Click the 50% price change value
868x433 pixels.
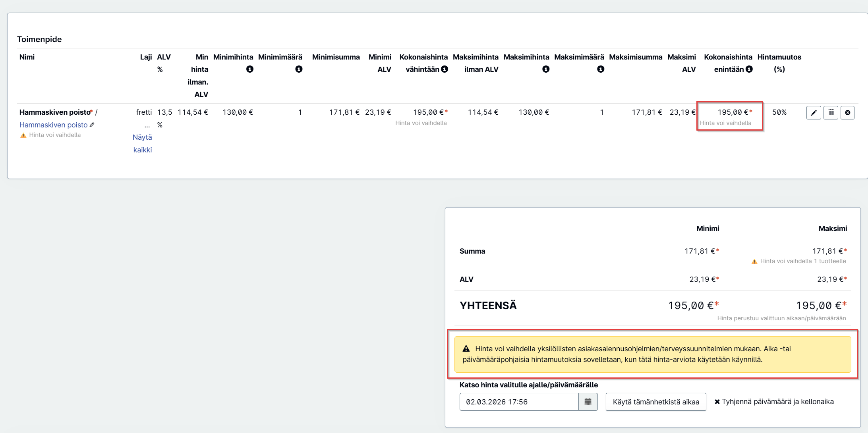[779, 112]
